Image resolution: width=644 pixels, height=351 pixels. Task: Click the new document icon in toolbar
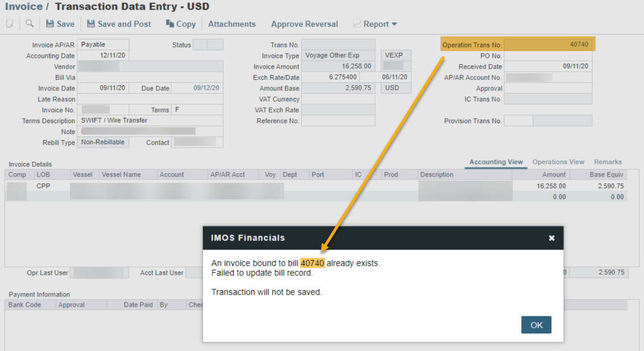pyautogui.click(x=9, y=24)
